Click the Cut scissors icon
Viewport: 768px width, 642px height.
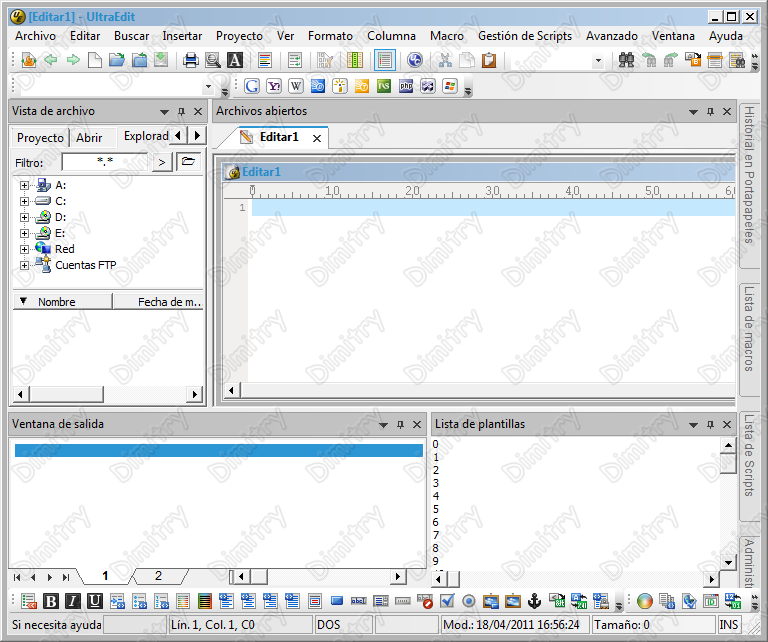click(445, 60)
